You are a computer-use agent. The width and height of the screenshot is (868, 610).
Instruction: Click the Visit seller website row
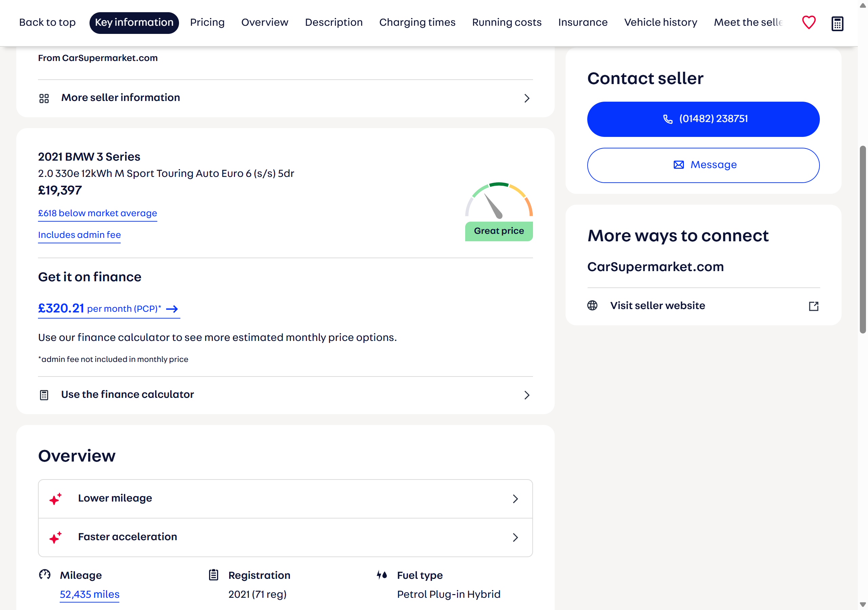point(703,306)
